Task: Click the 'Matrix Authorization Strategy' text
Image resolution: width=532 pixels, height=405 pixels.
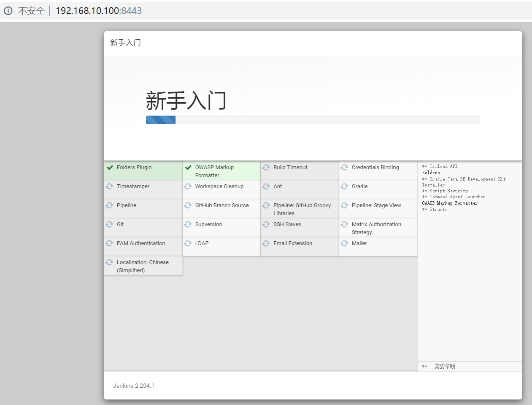Action: tap(376, 228)
